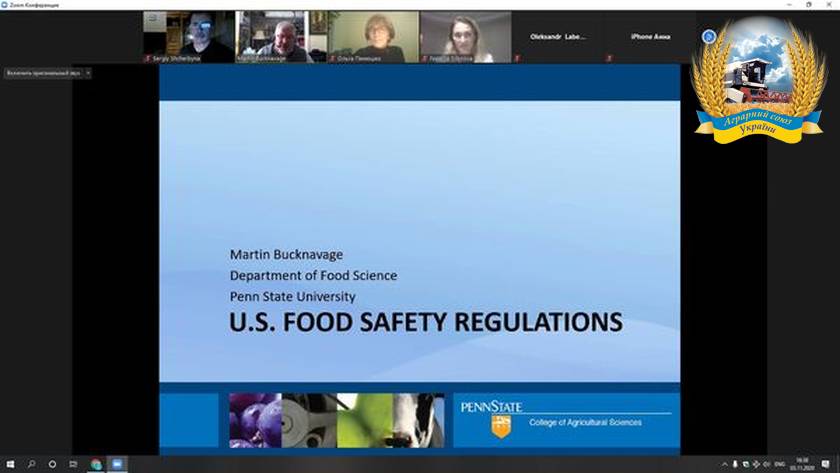Close the Zoom conference window

829,5
